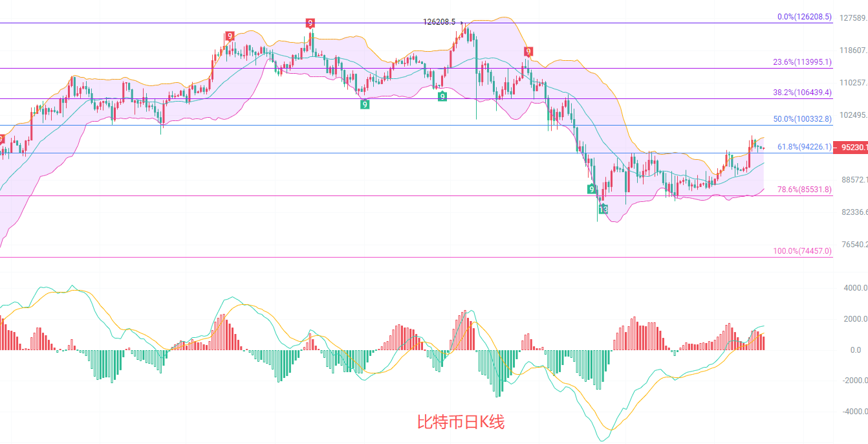Image resolution: width=868 pixels, height=444 pixels.
Task: Select the 0.0%(126208.5) Fibonacci label
Action: 805,17
